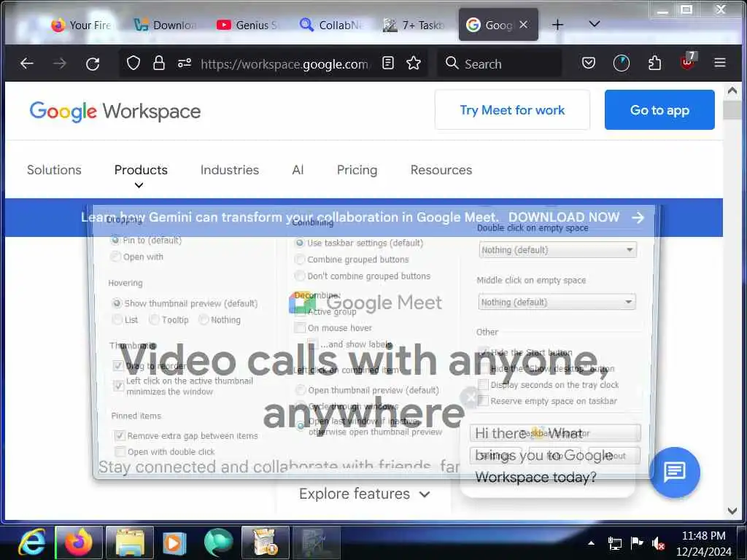This screenshot has height=560, width=747.
Task: Click the Google Workspace logo
Action: coord(115,111)
